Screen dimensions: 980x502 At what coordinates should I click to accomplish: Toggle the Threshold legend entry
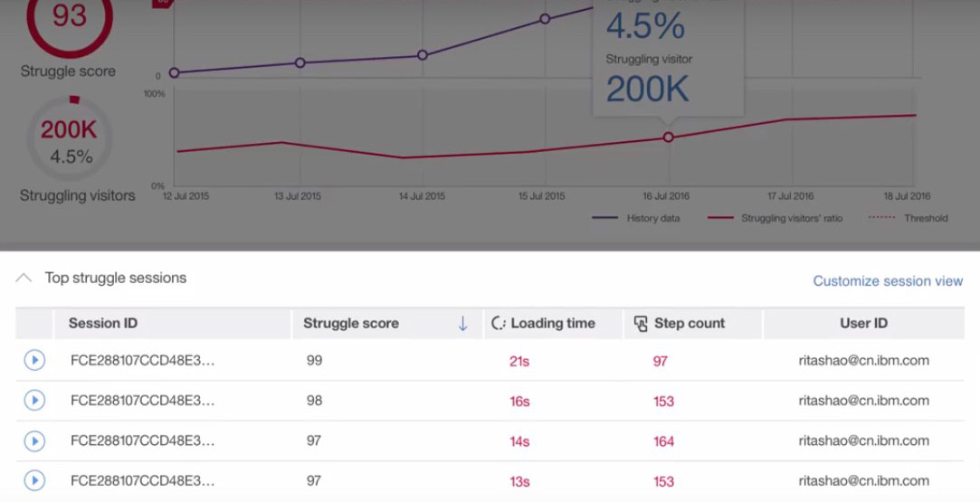pyautogui.click(x=909, y=218)
